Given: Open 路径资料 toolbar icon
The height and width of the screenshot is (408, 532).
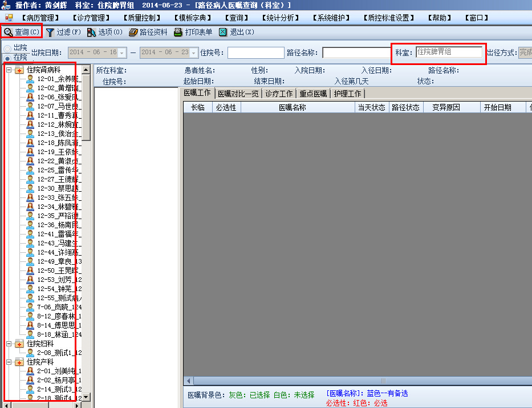Looking at the screenshot, I should [x=133, y=33].
